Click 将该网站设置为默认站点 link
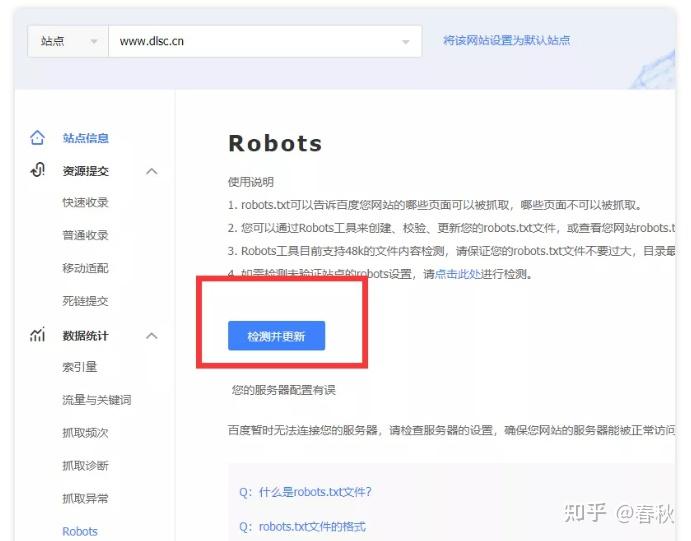This screenshot has width=691, height=541. tap(507, 41)
